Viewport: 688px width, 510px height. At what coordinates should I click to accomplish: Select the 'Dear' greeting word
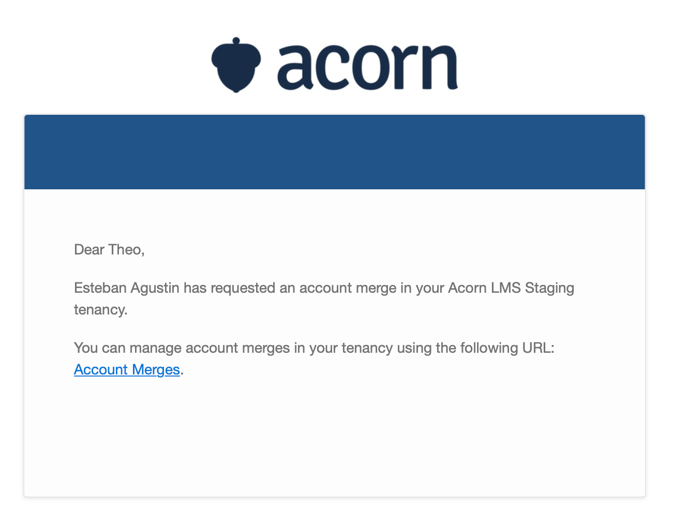[x=89, y=249]
